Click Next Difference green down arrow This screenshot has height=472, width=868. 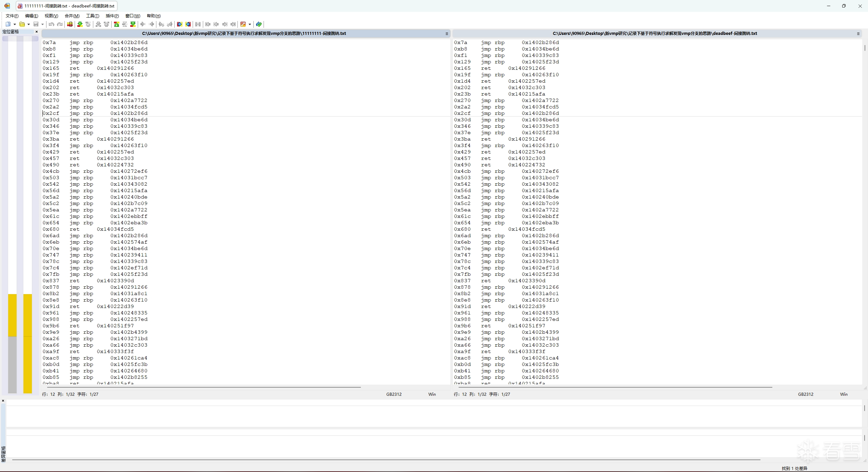click(80, 24)
